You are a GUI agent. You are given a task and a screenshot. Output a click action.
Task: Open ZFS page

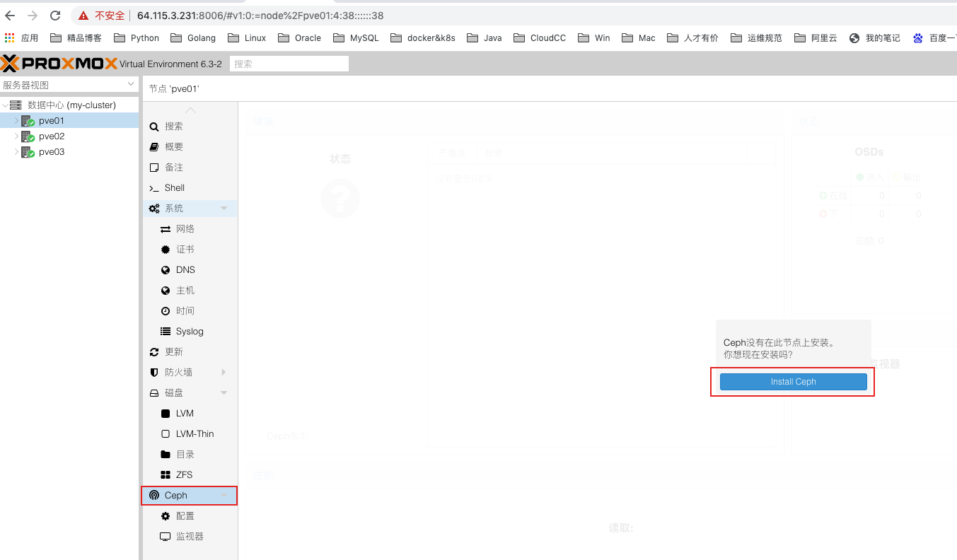click(x=190, y=475)
